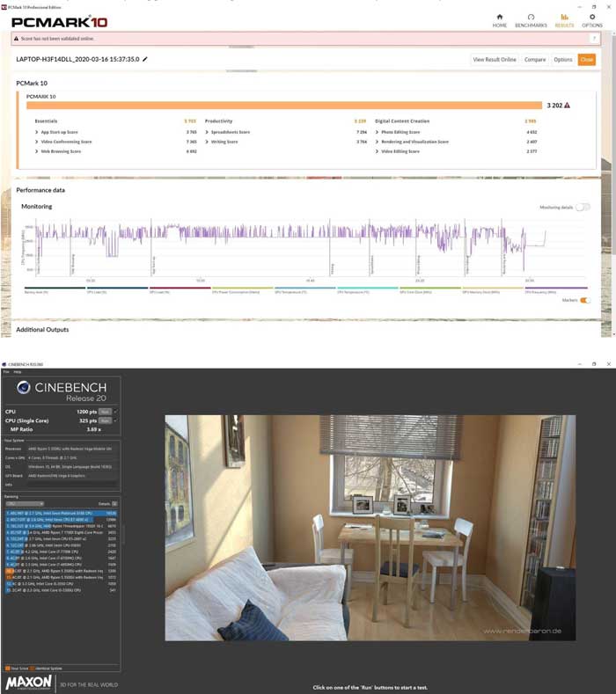Click the result name LAPTOP-H3F14DLL text
This screenshot has height=694, width=616.
point(77,59)
